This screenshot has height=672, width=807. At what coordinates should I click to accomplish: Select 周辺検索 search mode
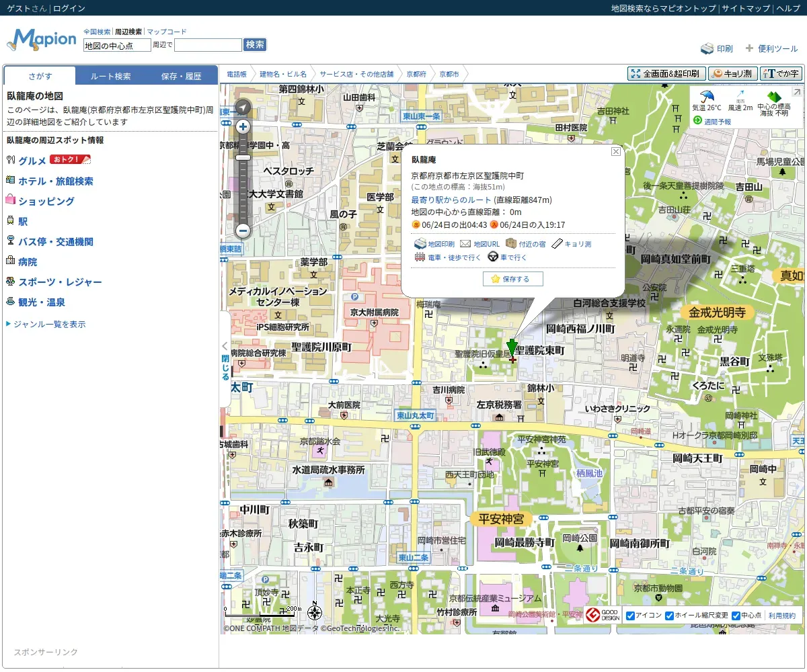pos(128,32)
